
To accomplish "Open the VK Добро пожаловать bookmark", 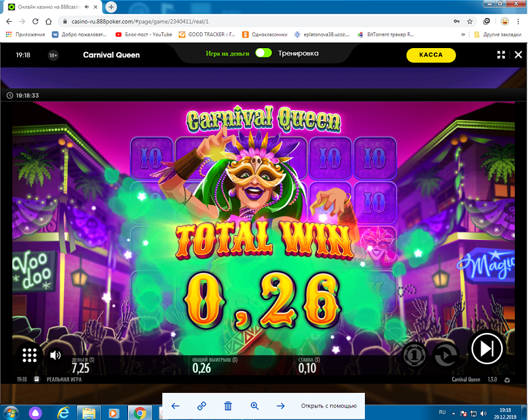I will coord(79,34).
